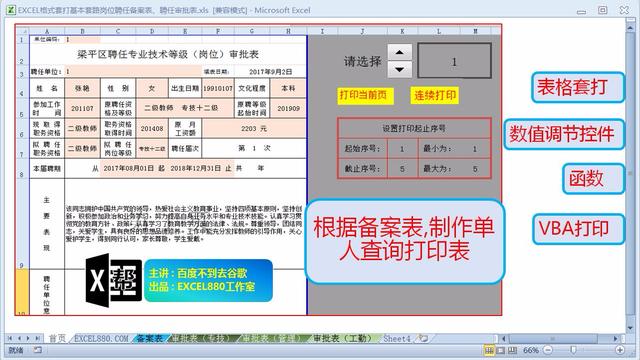Image resolution: width=640 pixels, height=360 pixels.
Task: Select the 设置打印起止序号 header cell
Action: [x=414, y=129]
